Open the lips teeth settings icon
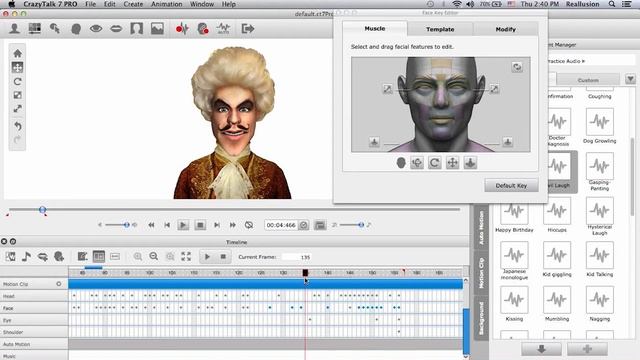The height and width of the screenshot is (360, 640). (x=116, y=29)
